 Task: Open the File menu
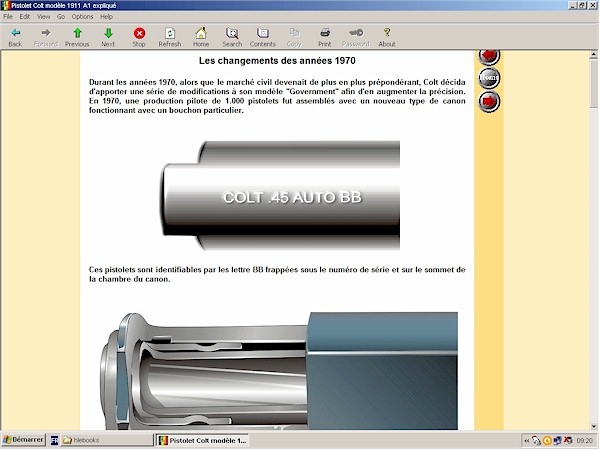(8, 16)
